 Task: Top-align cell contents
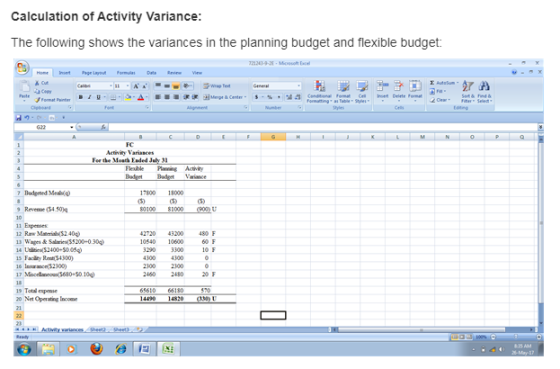point(158,86)
